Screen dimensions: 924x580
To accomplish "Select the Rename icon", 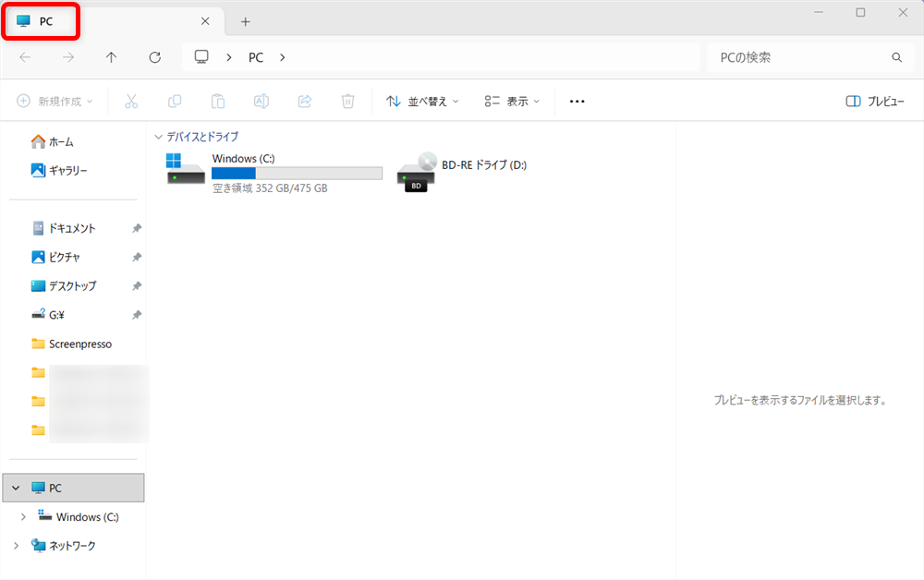I will [261, 101].
